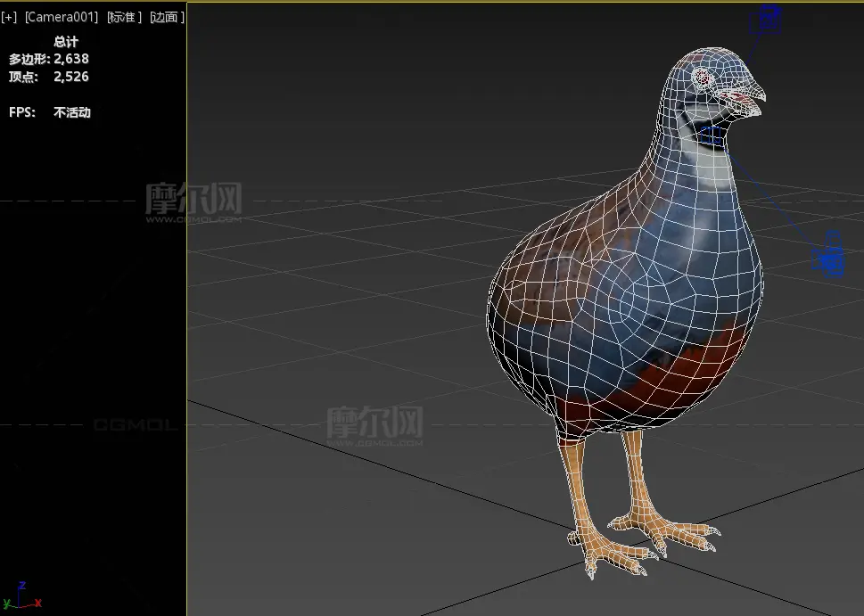Click the 顶点 vertex count 2,526

pyautogui.click(x=70, y=77)
